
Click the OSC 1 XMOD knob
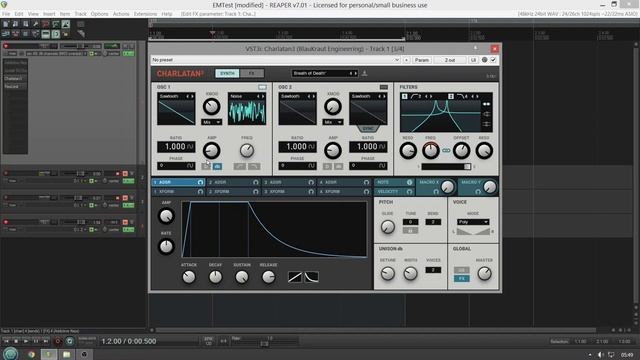pyautogui.click(x=211, y=107)
